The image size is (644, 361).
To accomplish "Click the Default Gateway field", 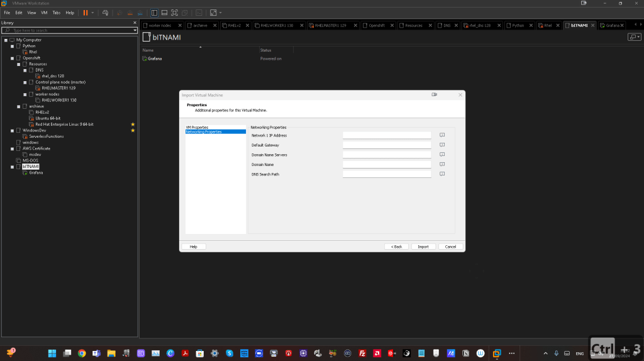I will (x=387, y=145).
